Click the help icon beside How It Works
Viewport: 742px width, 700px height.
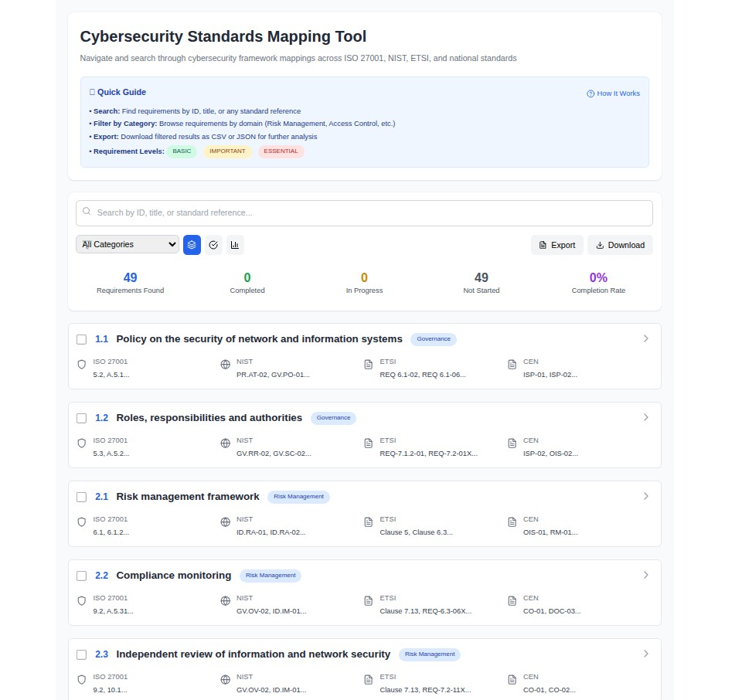(x=591, y=93)
